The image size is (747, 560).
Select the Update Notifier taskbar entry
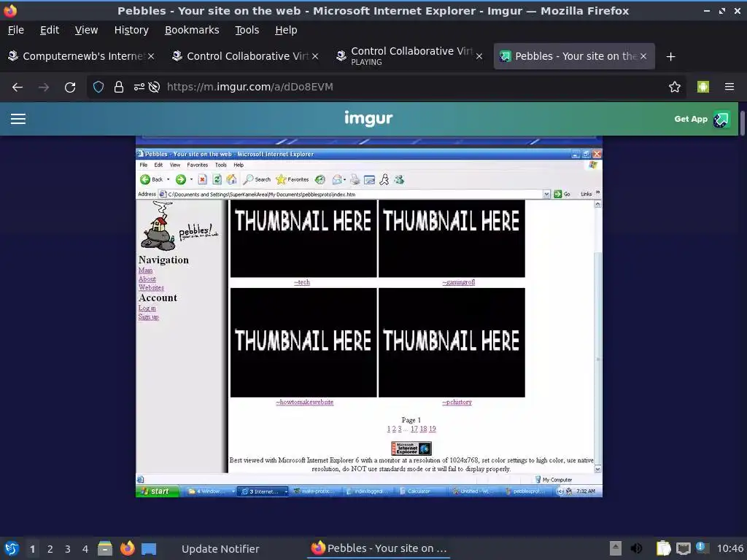click(220, 549)
